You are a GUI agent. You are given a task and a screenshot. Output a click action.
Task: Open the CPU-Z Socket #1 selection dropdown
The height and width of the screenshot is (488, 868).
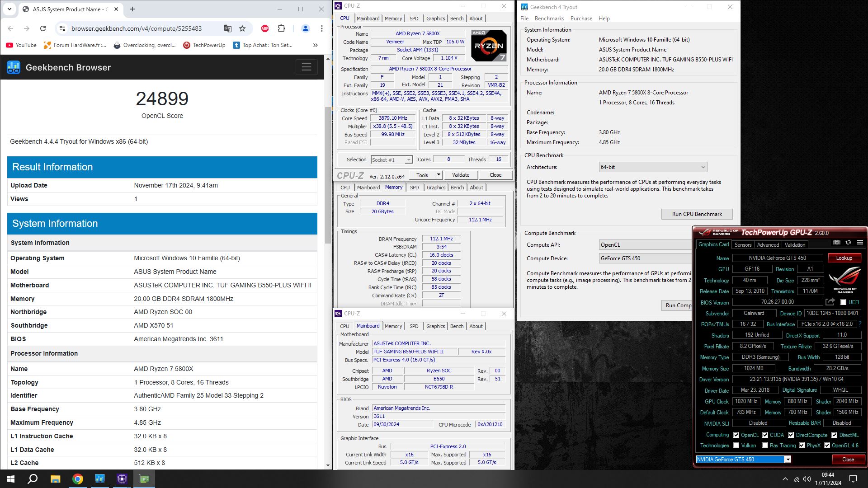pyautogui.click(x=392, y=160)
